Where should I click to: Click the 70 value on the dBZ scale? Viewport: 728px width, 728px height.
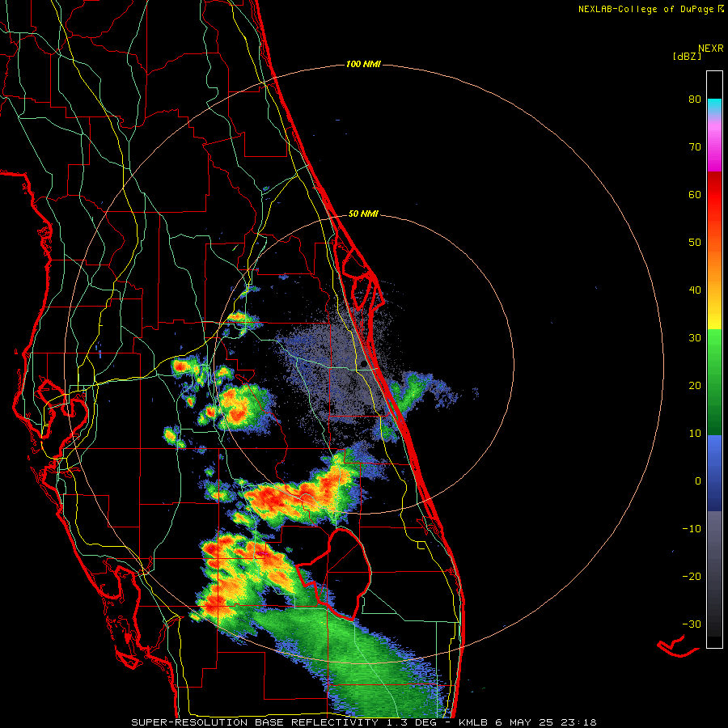(x=695, y=147)
